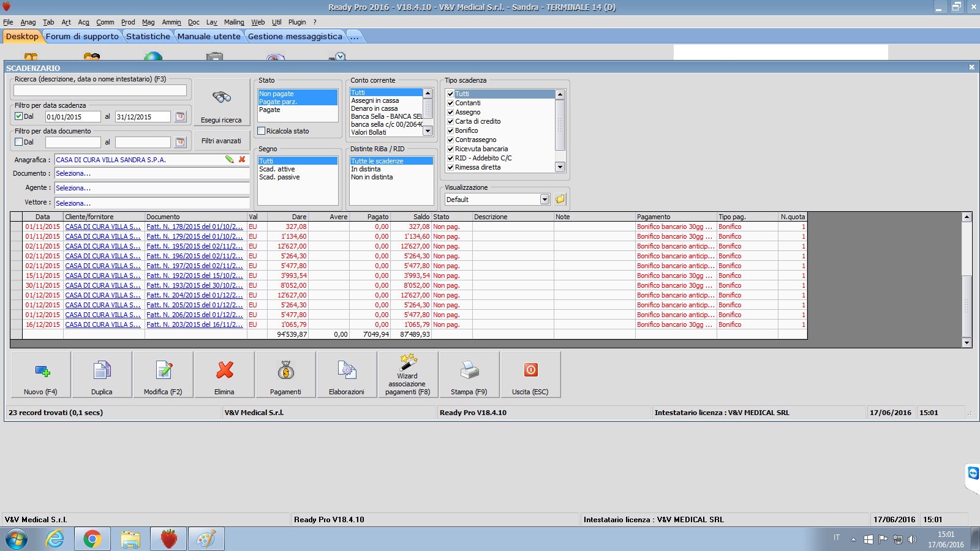Close the SCADENZARIO panel
Viewport: 980px width, 551px height.
coord(971,67)
